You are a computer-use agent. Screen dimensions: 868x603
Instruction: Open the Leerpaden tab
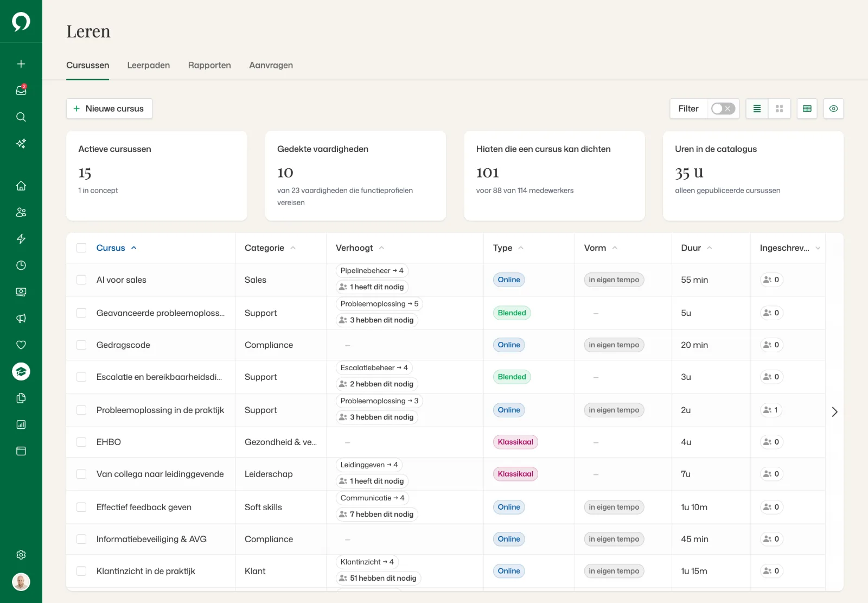149,65
